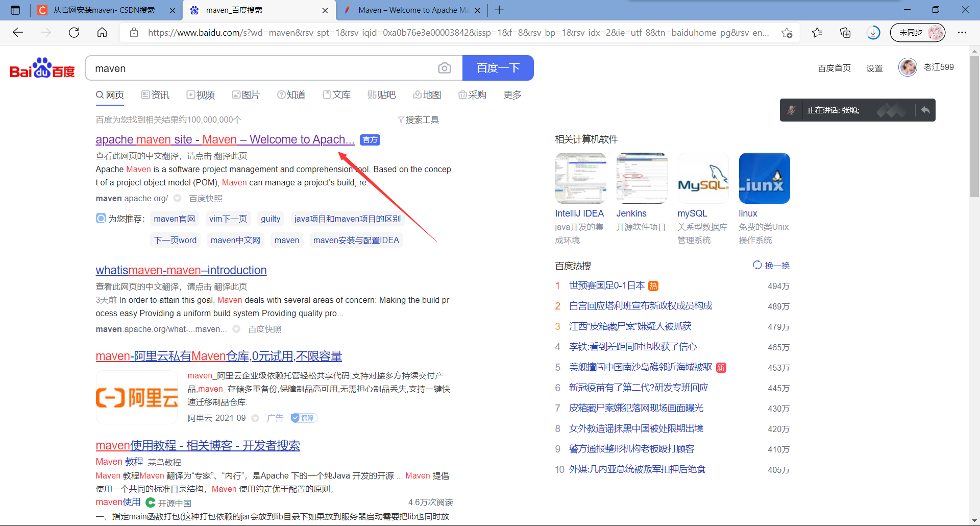This screenshot has width=980, height=526.
Task: Go to the browser home page icon
Action: [102, 33]
